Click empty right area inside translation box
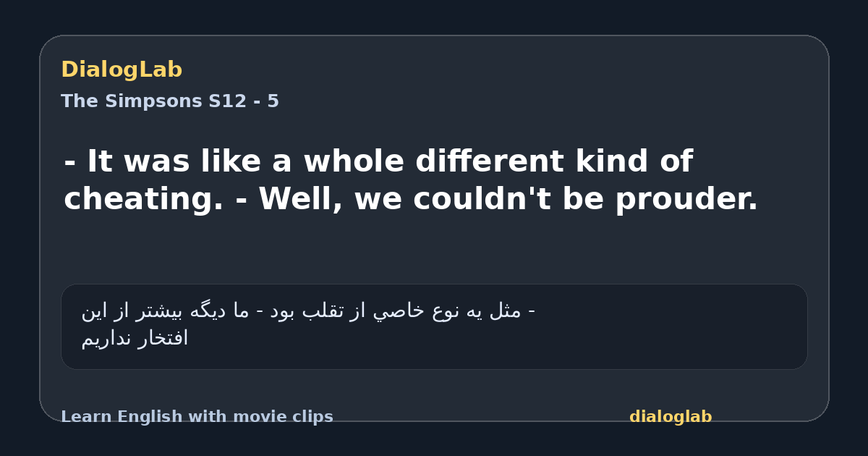Screen dimensions: 868x456 (673, 326)
